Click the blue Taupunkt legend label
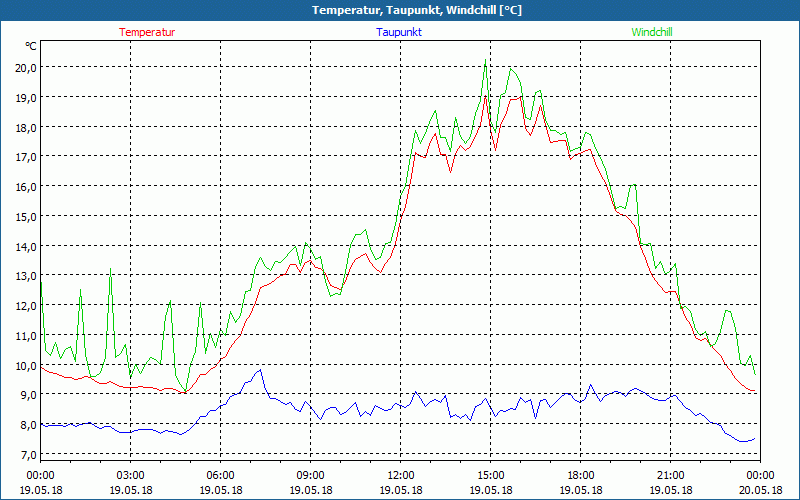 399,32
